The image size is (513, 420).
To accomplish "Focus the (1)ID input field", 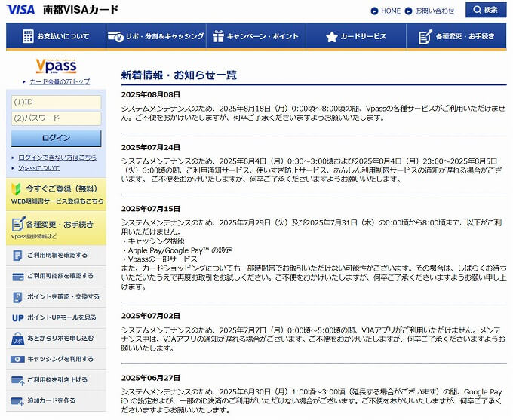I will [56, 102].
